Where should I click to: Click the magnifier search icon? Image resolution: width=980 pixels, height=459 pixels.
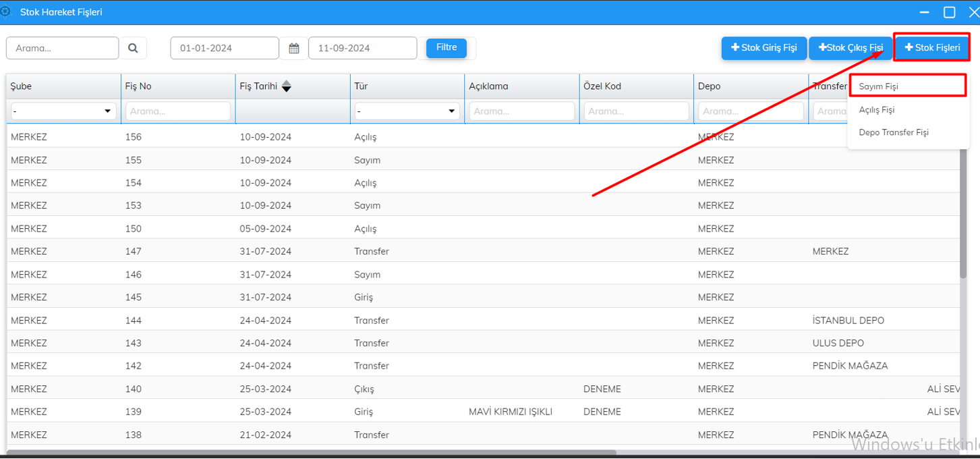coord(133,48)
